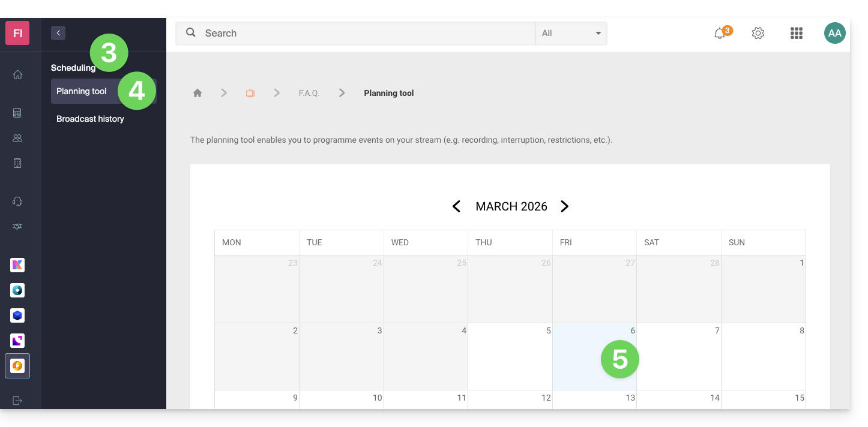Screen dimensions: 868x427
Task: Select March 7 in the calendar
Action: click(x=679, y=357)
